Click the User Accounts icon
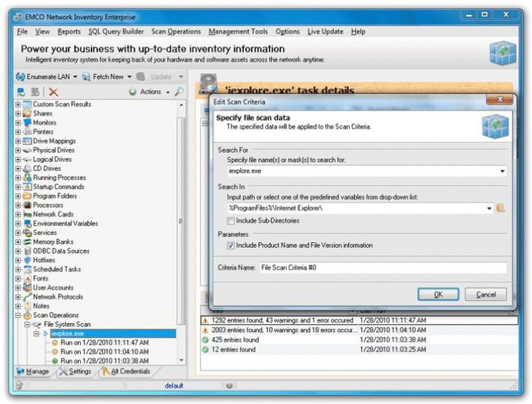Screen dimensions: 532x404 point(27,288)
